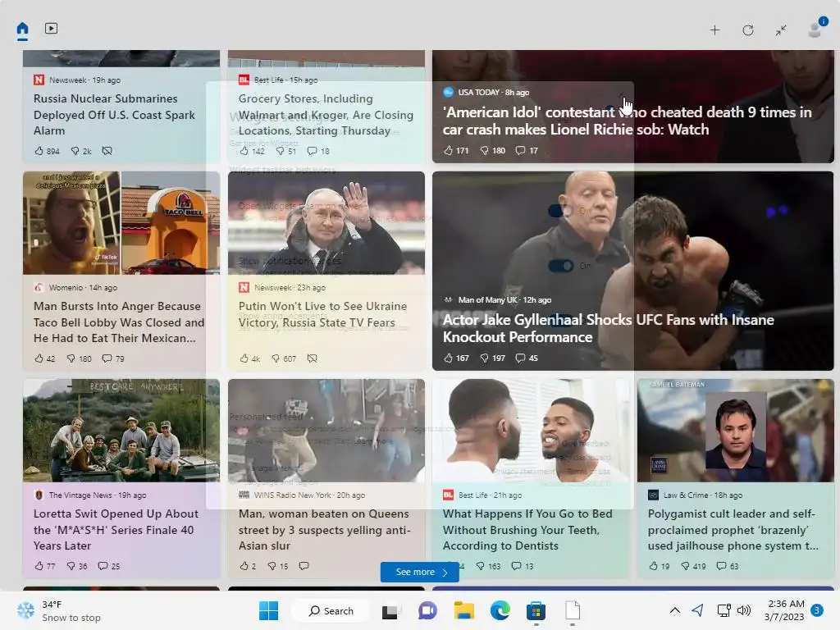Open the notification center badge showing 3
This screenshot has width=840, height=630.
click(x=817, y=610)
